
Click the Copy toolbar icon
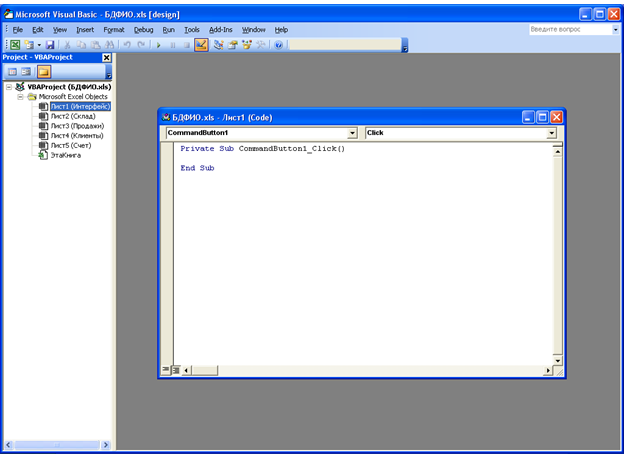pos(81,45)
